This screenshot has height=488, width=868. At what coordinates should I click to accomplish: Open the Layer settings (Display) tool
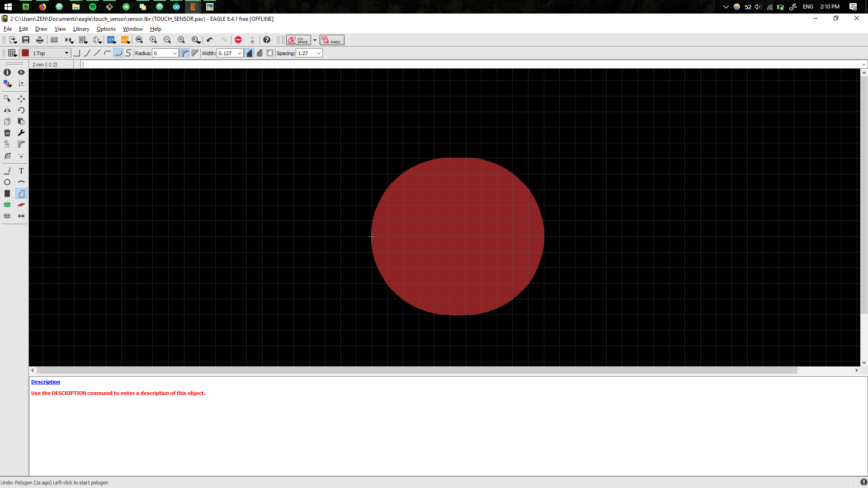pos(7,84)
